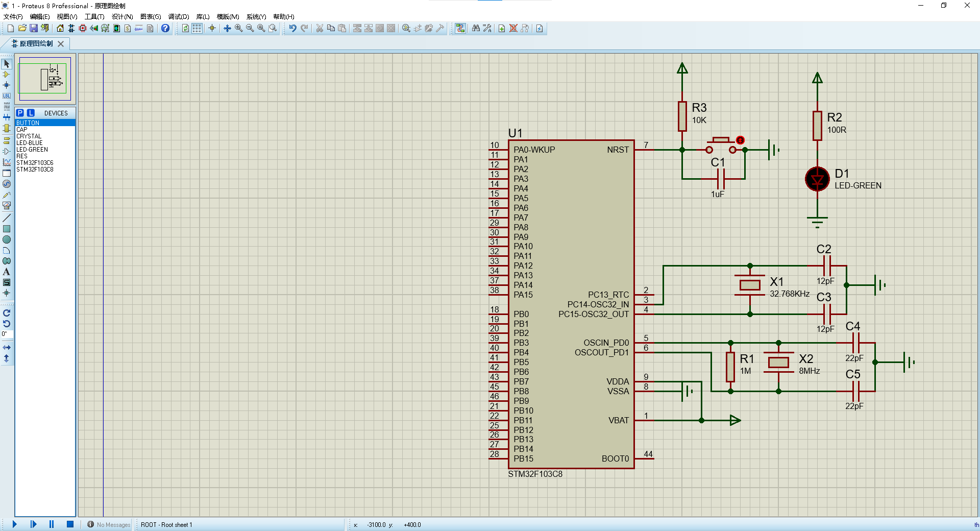Click the new sheet green plus icon

[502, 29]
